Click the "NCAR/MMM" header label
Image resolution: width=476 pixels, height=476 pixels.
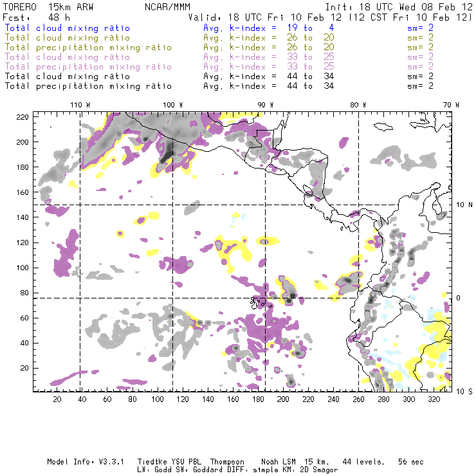pos(167,7)
